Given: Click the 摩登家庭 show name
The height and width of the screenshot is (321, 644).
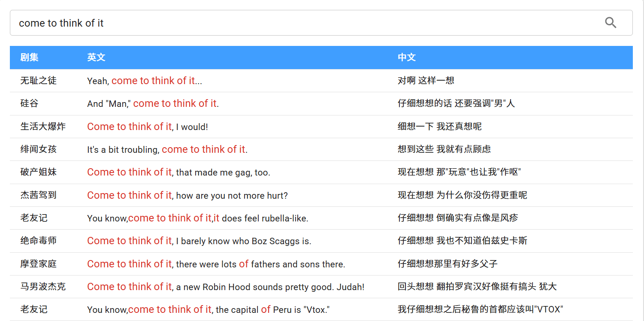Looking at the screenshot, I should click(x=38, y=264).
